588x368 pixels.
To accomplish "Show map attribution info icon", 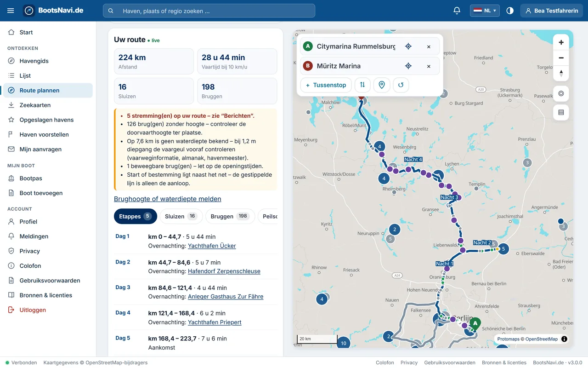I will (564, 339).
